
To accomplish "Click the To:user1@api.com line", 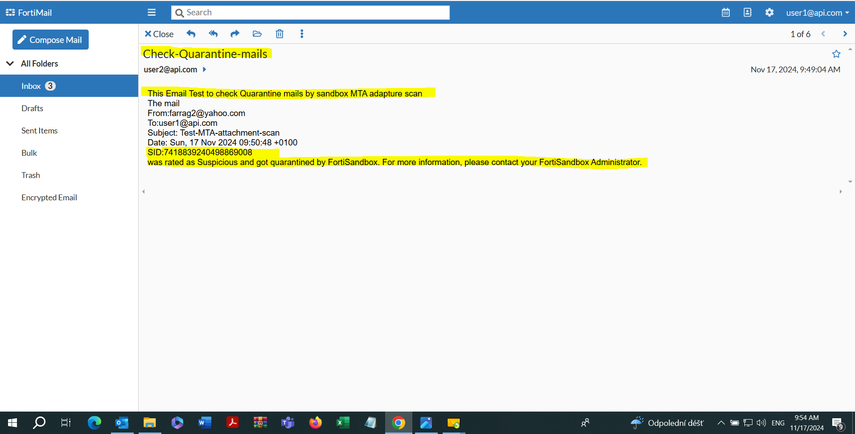I will [182, 123].
